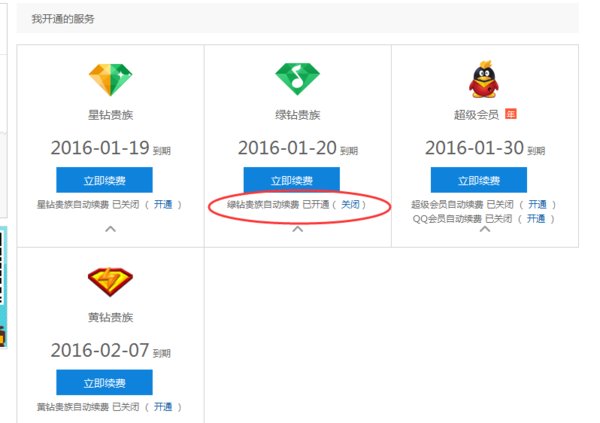Click expiry date 2016-01-19

click(x=100, y=148)
